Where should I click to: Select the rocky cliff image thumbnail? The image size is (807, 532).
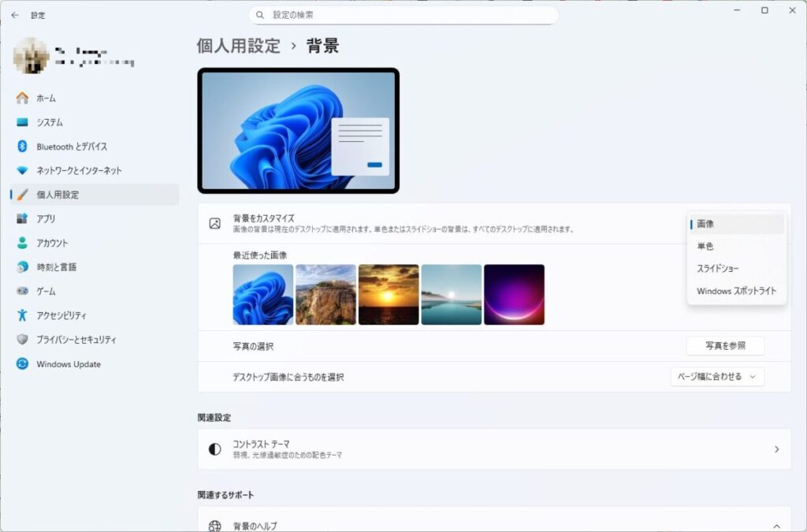325,294
